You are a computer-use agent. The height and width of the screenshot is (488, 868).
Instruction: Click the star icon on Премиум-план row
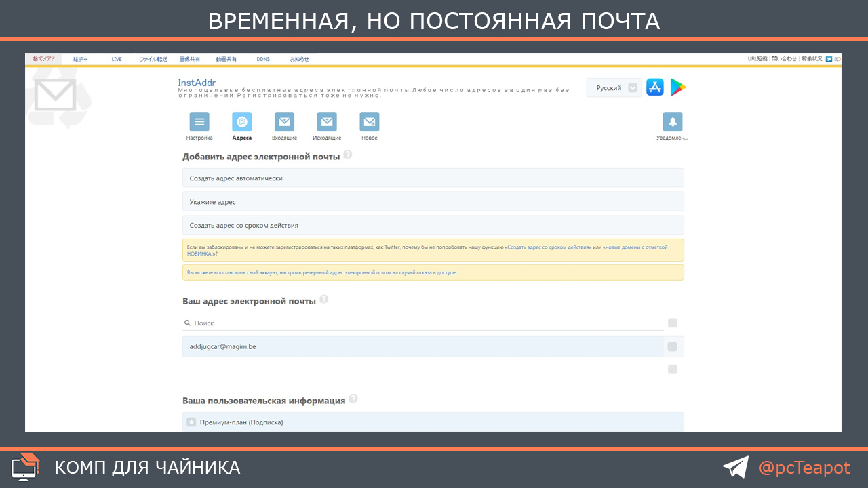[x=191, y=422]
